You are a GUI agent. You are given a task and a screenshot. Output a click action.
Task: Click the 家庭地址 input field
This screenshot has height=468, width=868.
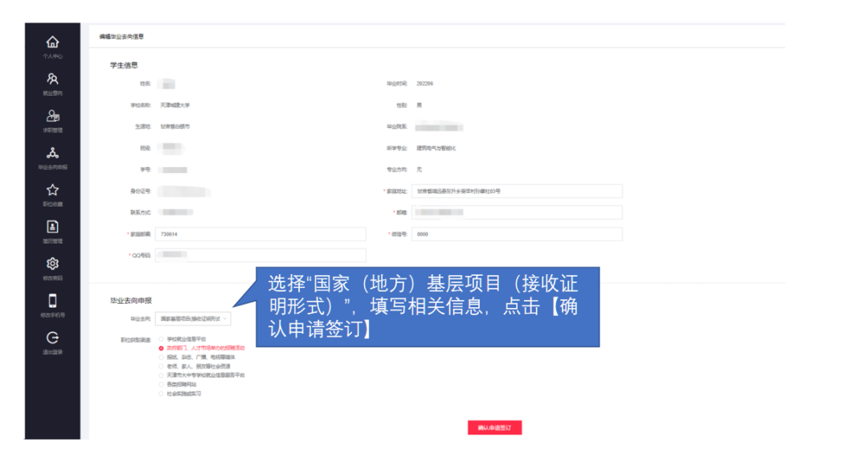click(x=517, y=191)
